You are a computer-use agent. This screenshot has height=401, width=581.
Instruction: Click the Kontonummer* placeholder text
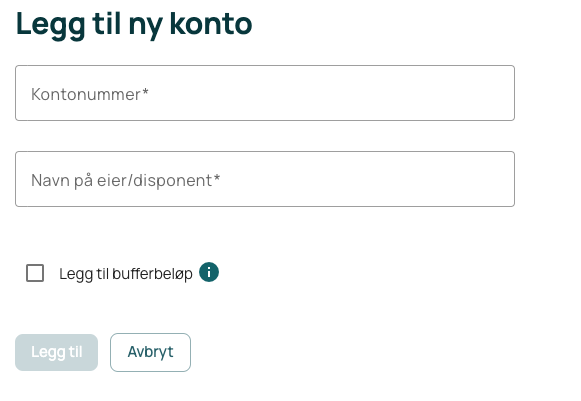90,94
